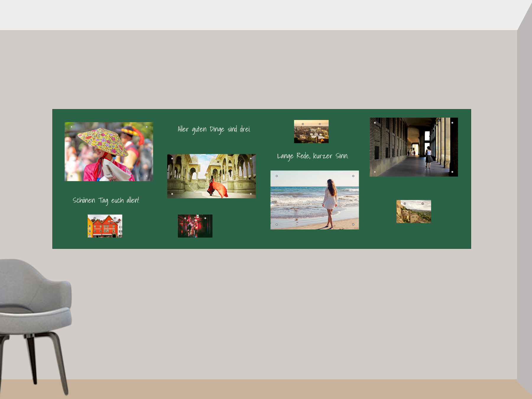This screenshot has height=399, width=532.
Task: Click the 'Lange Rede, kurzer Sinn' text
Action: click(313, 156)
